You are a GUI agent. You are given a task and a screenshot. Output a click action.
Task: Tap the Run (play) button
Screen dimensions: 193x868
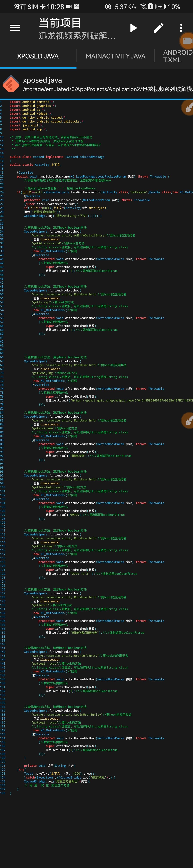tap(134, 28)
